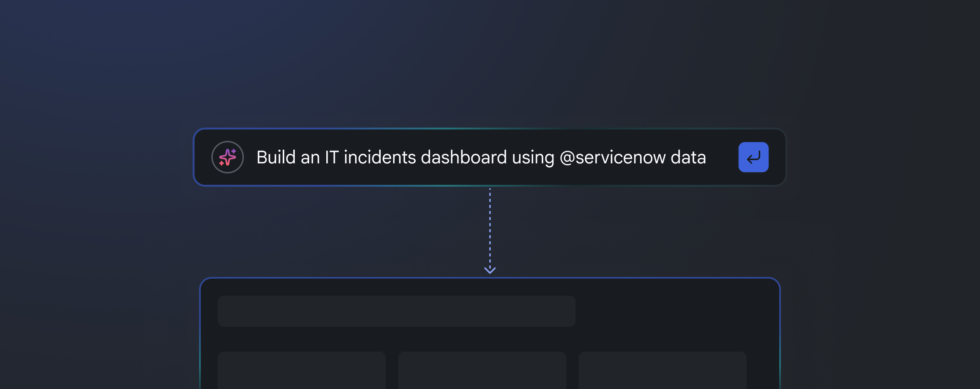
Task: Submit the prompt with the enter button
Action: [x=753, y=157]
